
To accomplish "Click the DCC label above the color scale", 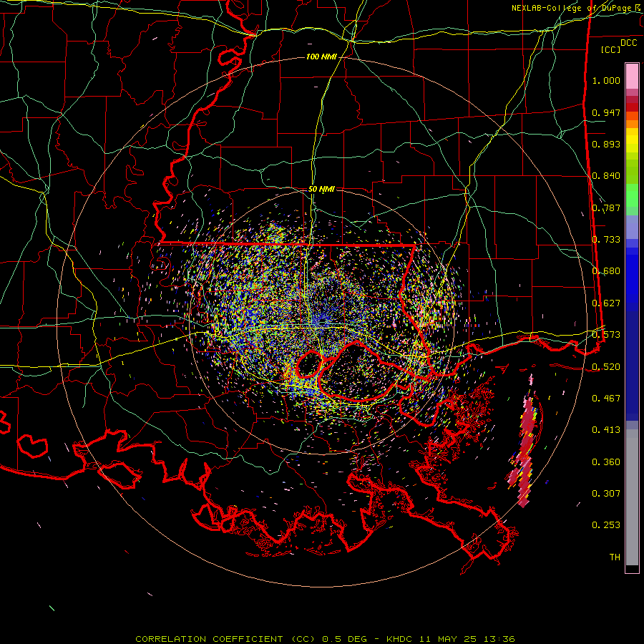I will (628, 43).
